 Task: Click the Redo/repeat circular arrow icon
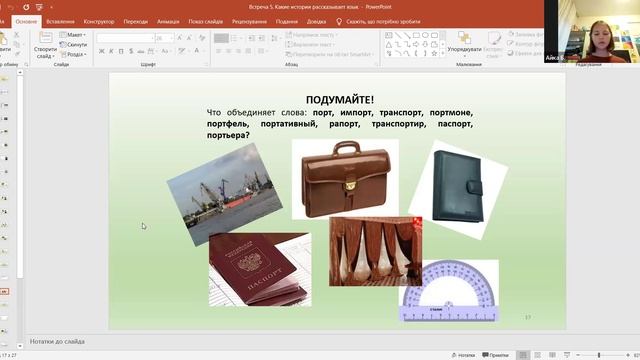coord(26,7)
